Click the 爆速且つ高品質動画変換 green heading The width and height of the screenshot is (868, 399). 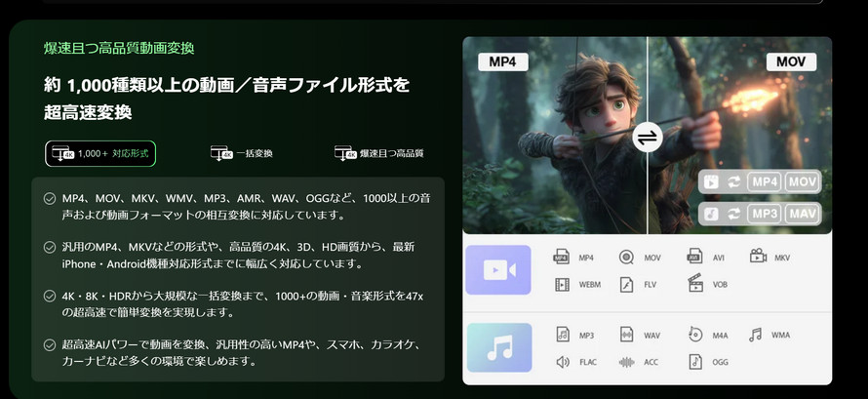tap(119, 48)
